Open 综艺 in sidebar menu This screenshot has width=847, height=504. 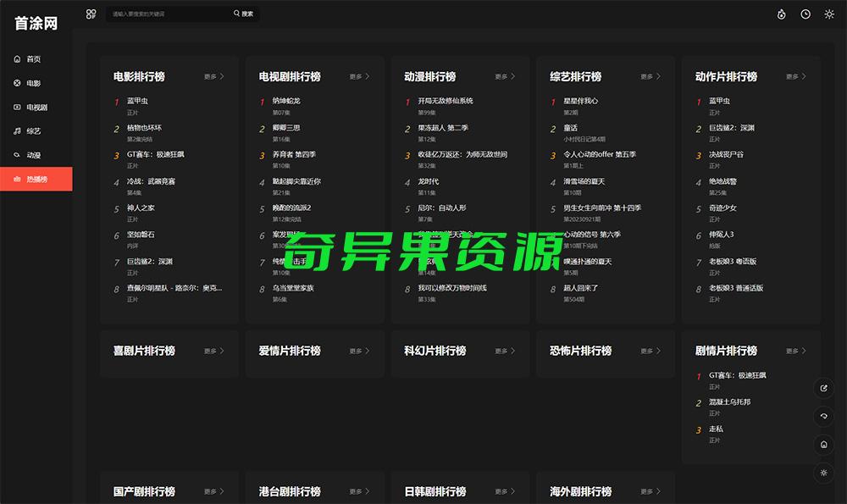coord(34,131)
